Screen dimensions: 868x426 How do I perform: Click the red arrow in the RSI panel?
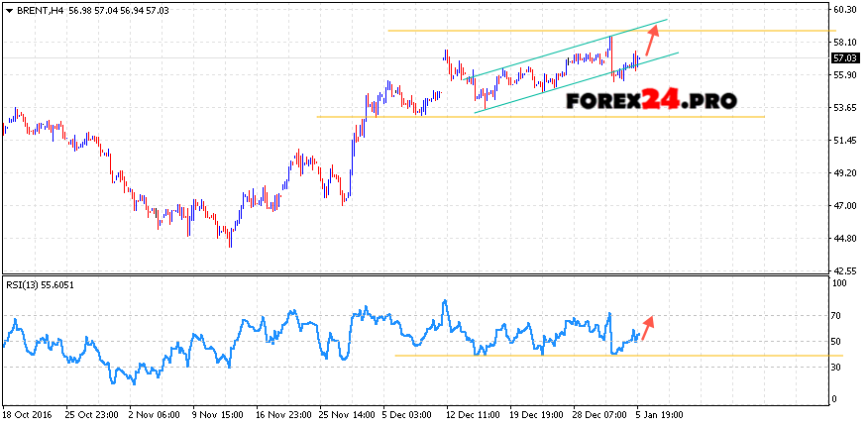[646, 328]
